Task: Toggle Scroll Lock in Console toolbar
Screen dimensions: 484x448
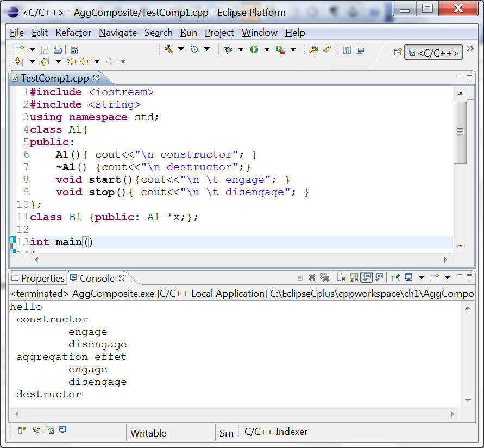Action: (354, 277)
